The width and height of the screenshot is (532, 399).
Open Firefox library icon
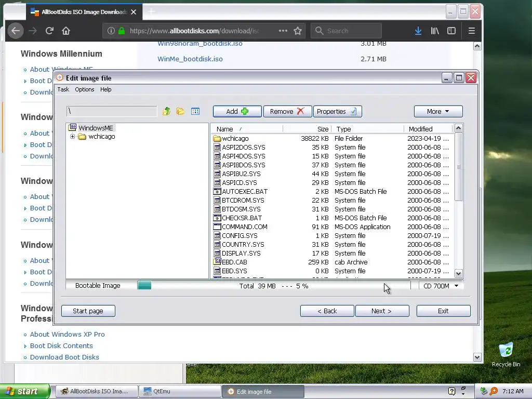tap(435, 31)
